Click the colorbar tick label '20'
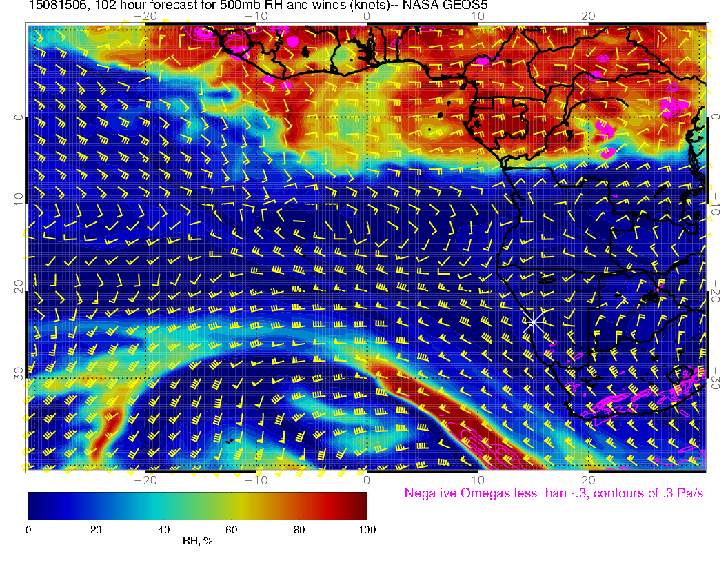The image size is (728, 563). pyautogui.click(x=96, y=530)
